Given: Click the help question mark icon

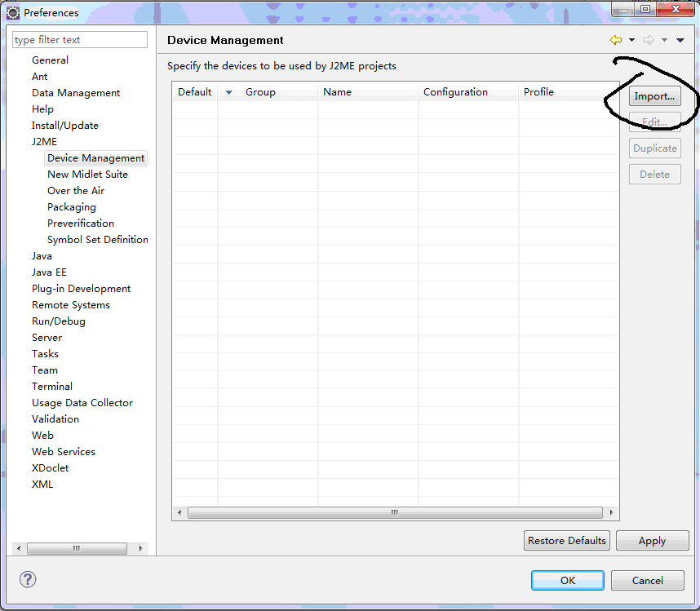Looking at the screenshot, I should tap(28, 579).
